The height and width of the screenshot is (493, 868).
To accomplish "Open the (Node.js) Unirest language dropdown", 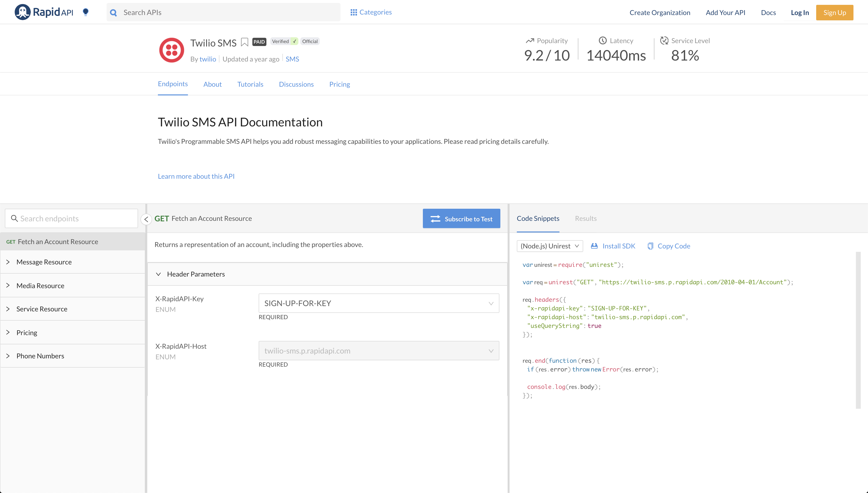I will click(x=549, y=246).
